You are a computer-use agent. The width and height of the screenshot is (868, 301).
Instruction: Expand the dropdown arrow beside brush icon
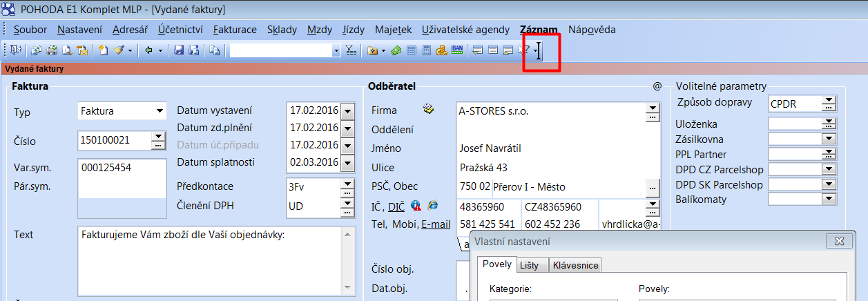coord(130,50)
